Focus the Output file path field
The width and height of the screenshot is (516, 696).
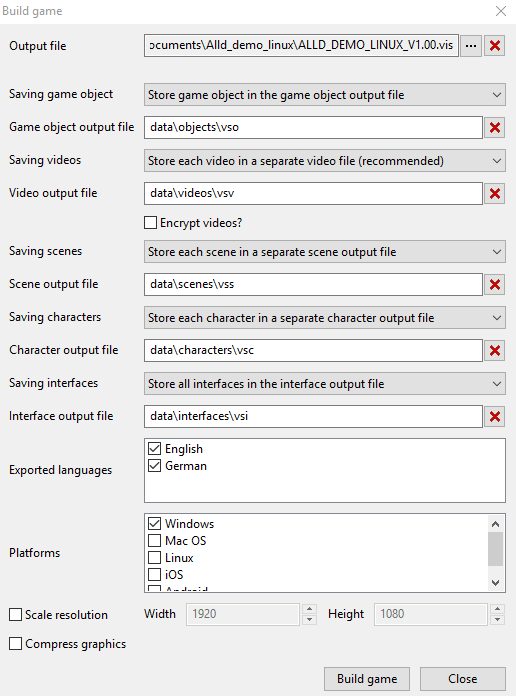pyautogui.click(x=301, y=46)
